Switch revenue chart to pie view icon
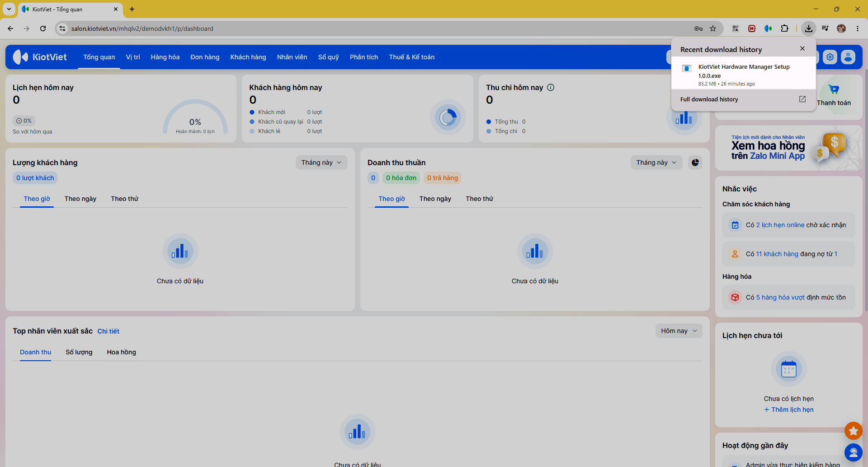 point(695,162)
